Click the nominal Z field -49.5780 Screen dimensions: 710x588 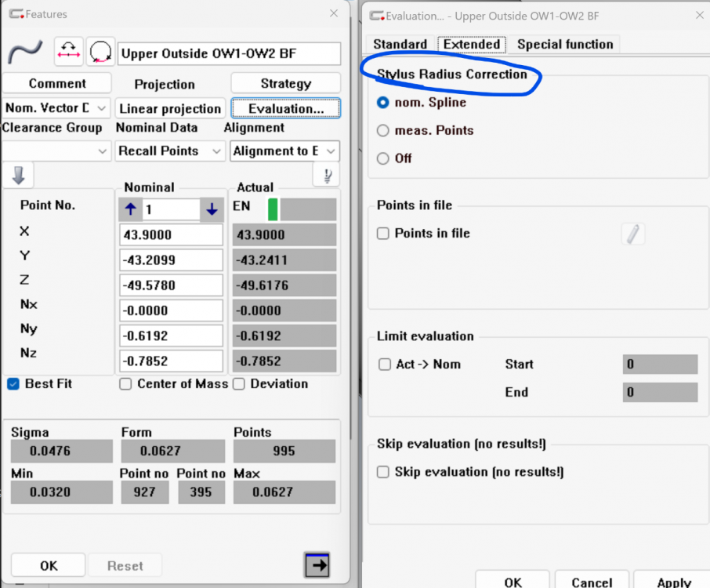click(x=171, y=285)
